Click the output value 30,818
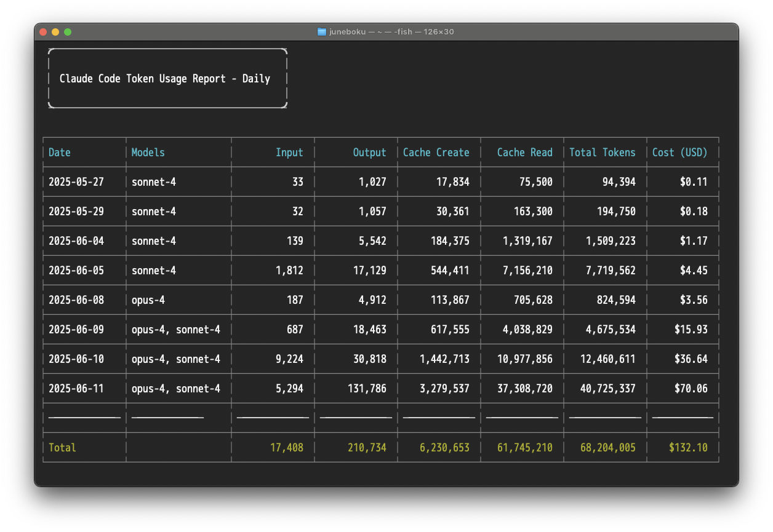Screen dimensions: 773x532 click(x=370, y=359)
